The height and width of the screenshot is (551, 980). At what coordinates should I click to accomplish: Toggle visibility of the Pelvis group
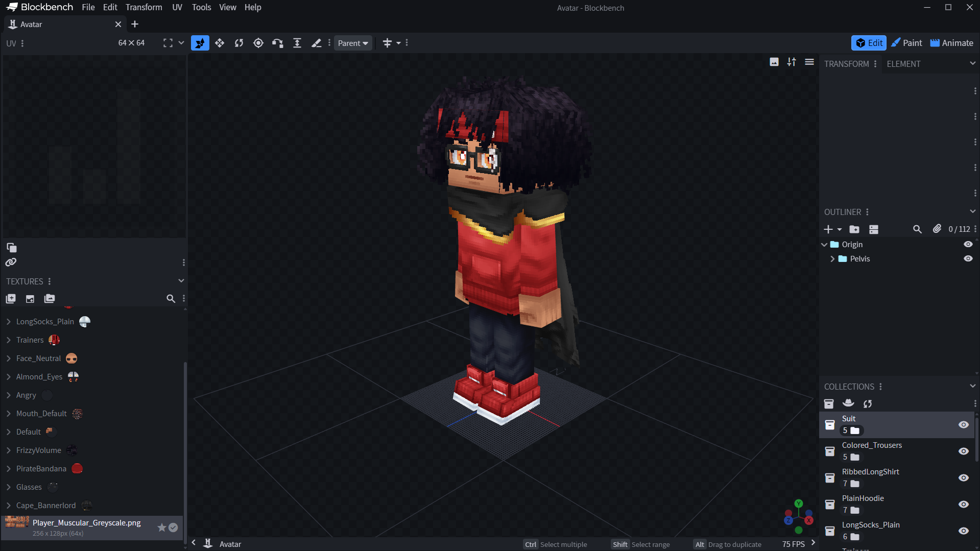(x=969, y=258)
